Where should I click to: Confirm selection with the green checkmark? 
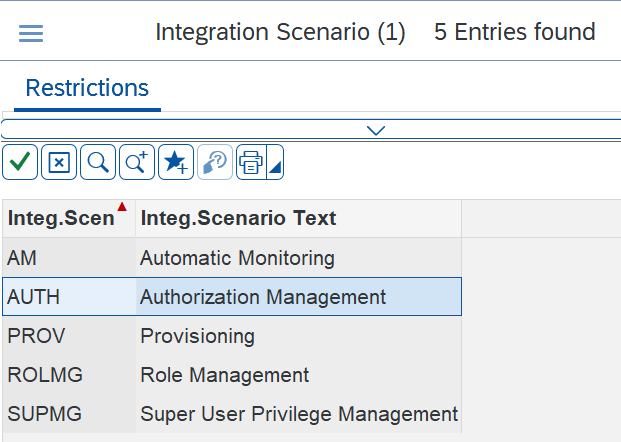click(x=20, y=162)
